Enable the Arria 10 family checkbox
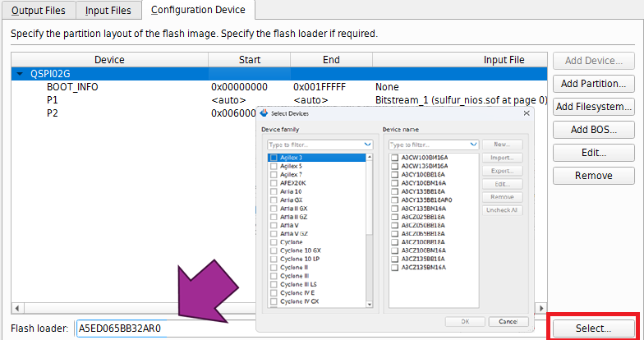 [x=274, y=191]
